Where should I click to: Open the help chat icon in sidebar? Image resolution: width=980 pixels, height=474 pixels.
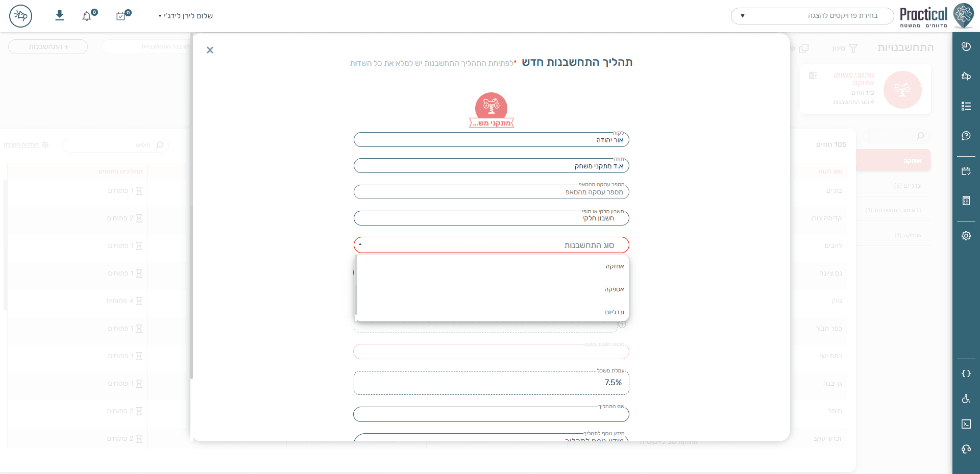966,136
